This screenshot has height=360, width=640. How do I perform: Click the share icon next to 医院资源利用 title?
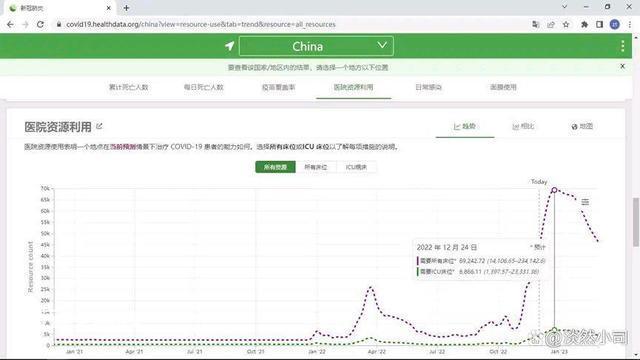pos(99,127)
